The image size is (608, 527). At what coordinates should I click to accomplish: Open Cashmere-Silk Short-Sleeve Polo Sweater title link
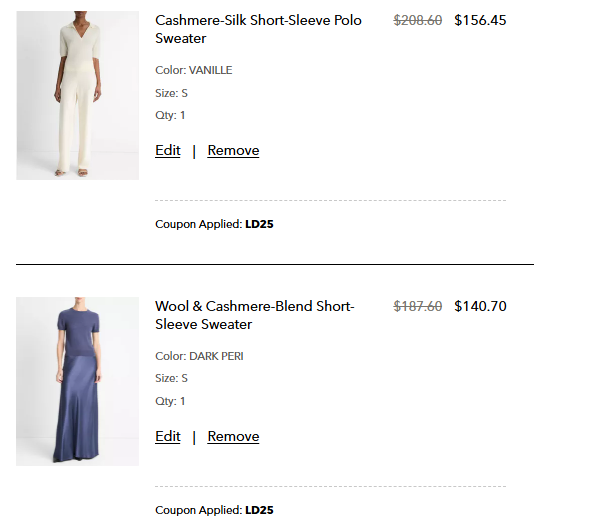click(258, 29)
